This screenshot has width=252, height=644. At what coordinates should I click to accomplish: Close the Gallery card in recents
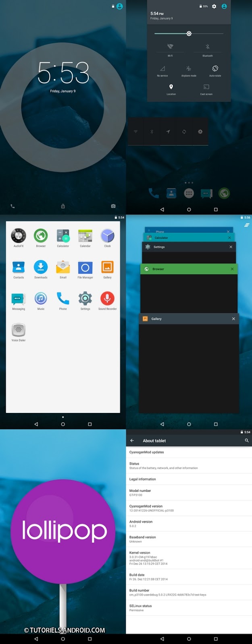tap(233, 319)
